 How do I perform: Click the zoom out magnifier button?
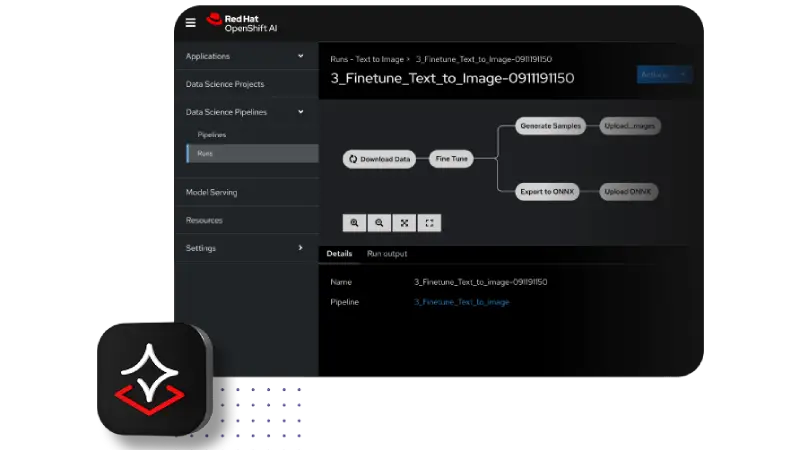[x=379, y=223]
